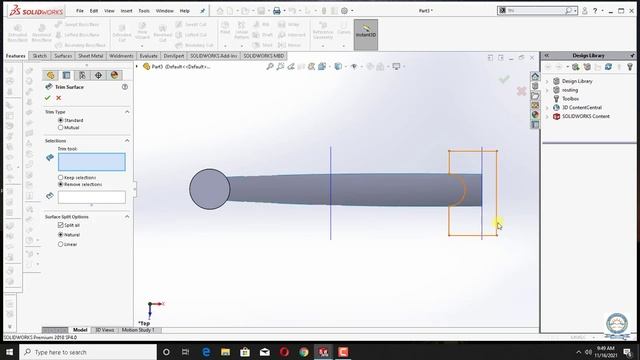The width and height of the screenshot is (640, 360).
Task: Open File Explorer from taskbar
Action: click(225, 352)
